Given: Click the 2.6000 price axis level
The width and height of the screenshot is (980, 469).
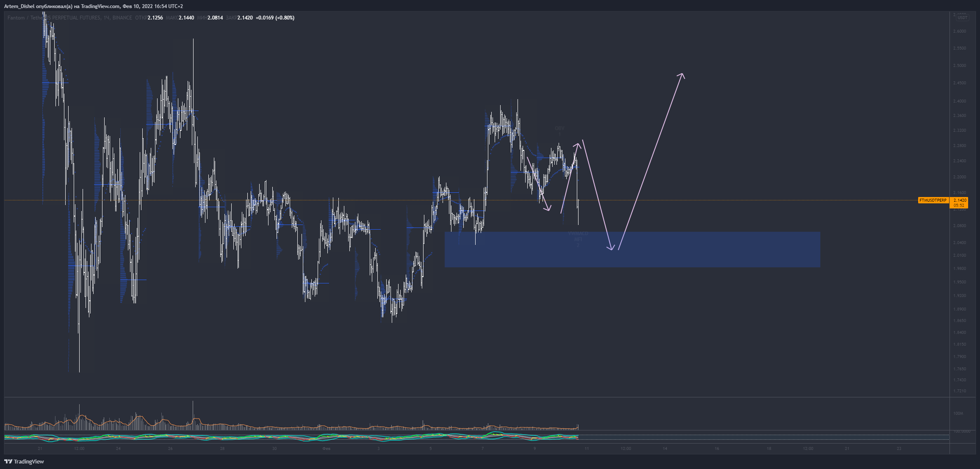Looking at the screenshot, I should 959,31.
